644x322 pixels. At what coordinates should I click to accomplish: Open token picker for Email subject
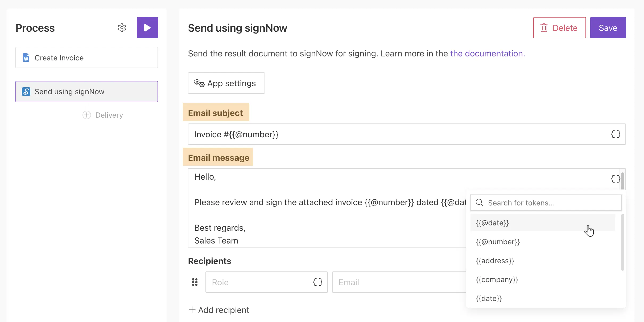pos(616,134)
